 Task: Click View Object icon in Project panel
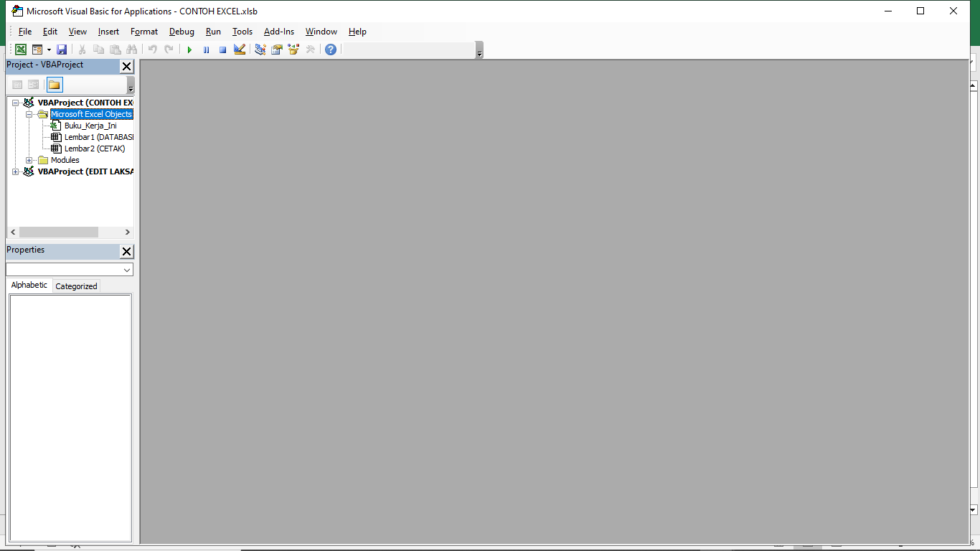34,85
